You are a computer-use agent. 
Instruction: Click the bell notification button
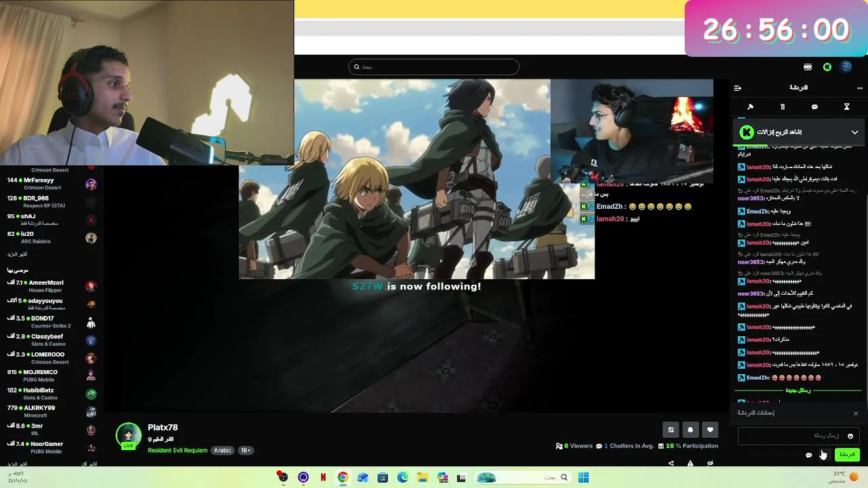click(x=690, y=430)
